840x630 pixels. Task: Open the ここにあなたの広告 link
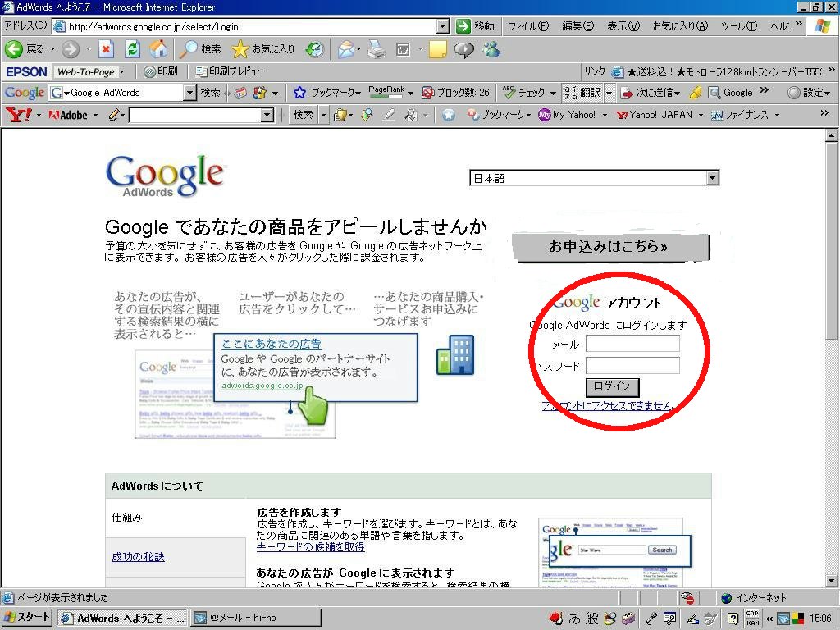pyautogui.click(x=271, y=344)
